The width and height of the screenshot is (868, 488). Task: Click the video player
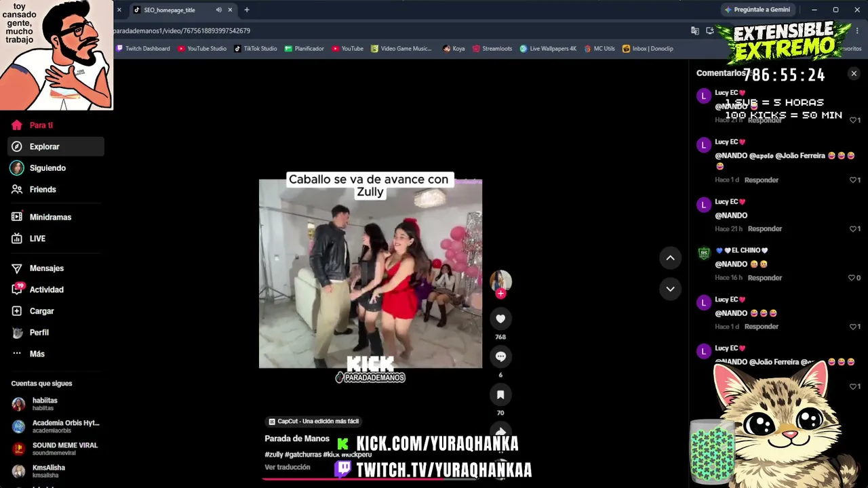pyautogui.click(x=370, y=273)
